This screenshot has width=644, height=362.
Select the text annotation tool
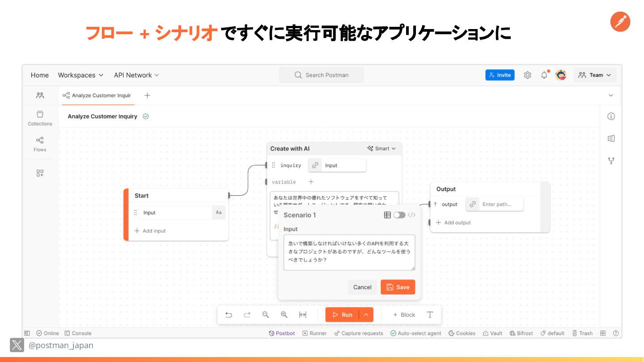[430, 315]
